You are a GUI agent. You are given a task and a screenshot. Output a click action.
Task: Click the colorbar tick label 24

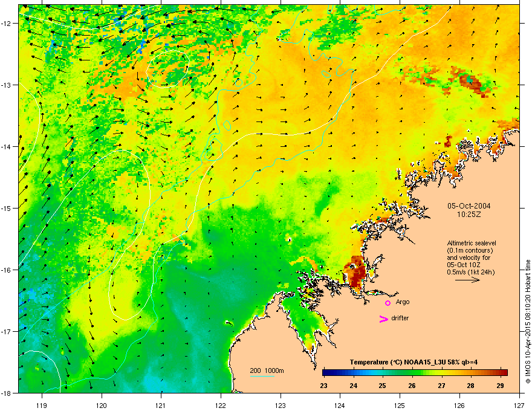coord(353,386)
